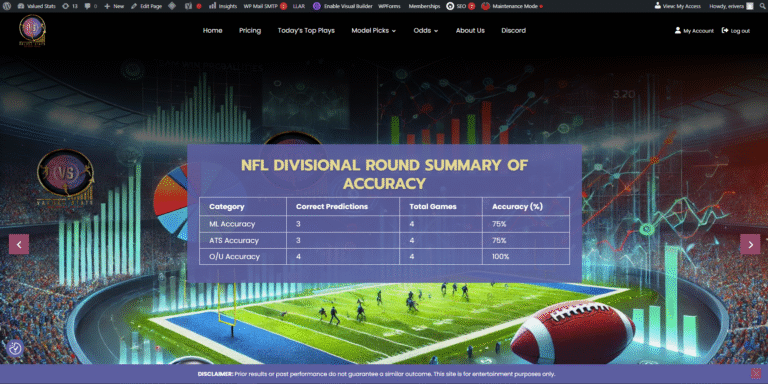Click the Accuracy (%) column header
768x384 pixels.
(x=517, y=207)
